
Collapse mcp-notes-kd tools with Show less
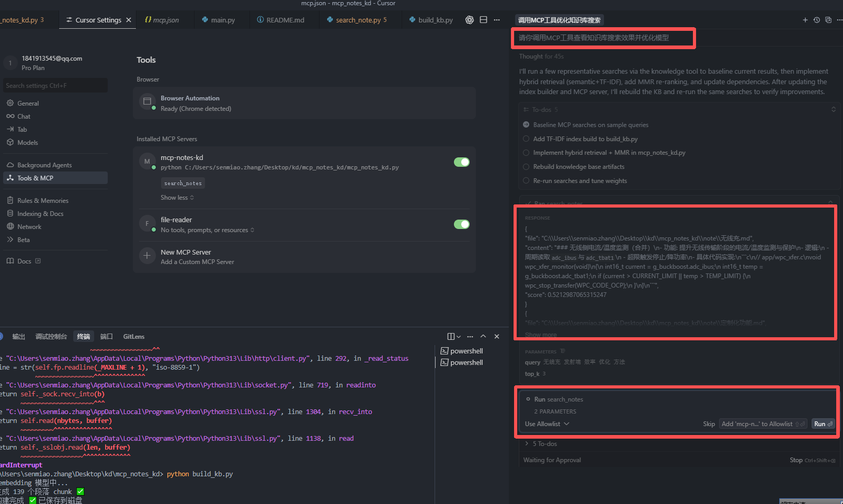coord(177,198)
